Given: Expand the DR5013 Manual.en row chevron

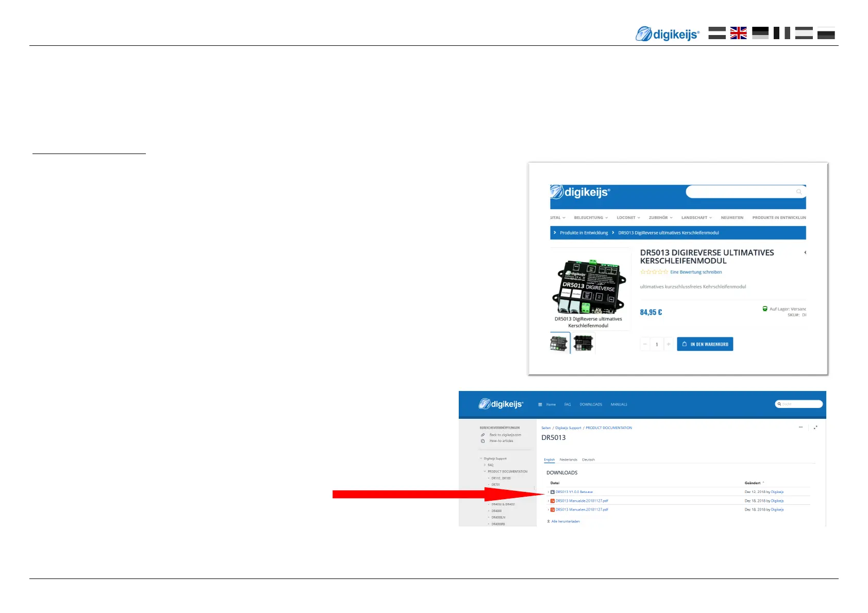Looking at the screenshot, I should click(548, 509).
